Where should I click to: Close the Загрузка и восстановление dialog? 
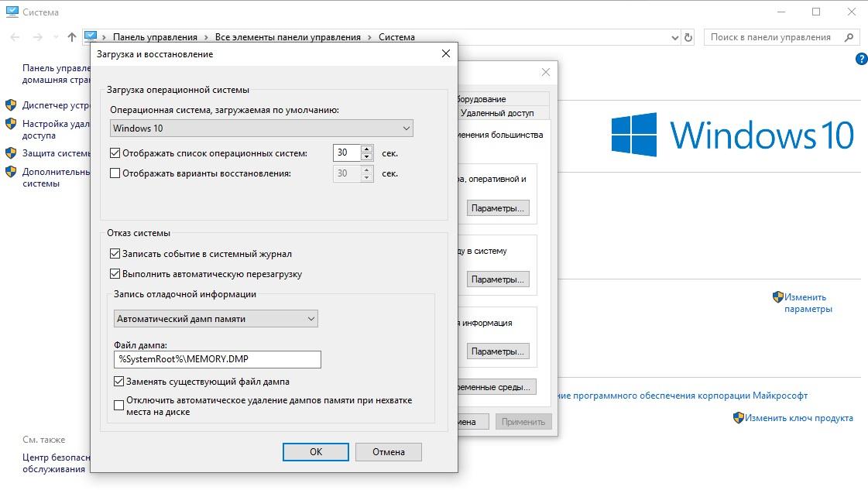pyautogui.click(x=446, y=53)
